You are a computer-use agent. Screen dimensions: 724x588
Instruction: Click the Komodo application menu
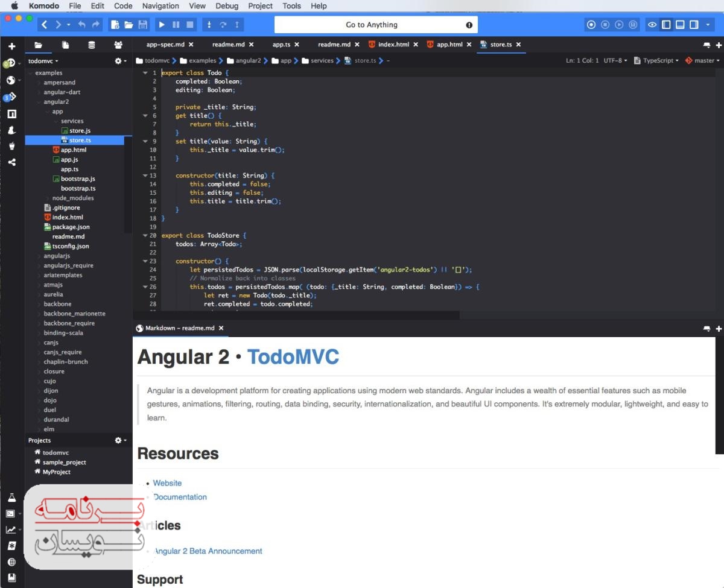point(43,5)
